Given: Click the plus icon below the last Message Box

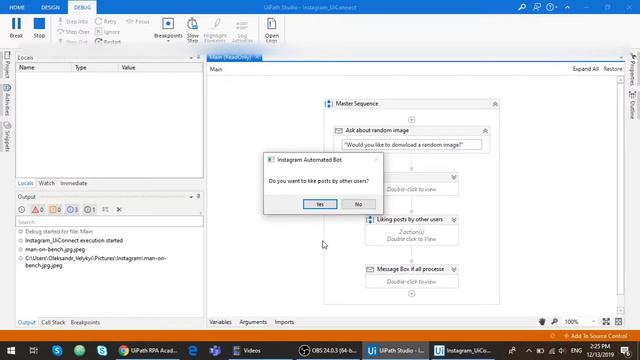Looking at the screenshot, I should point(411,294).
